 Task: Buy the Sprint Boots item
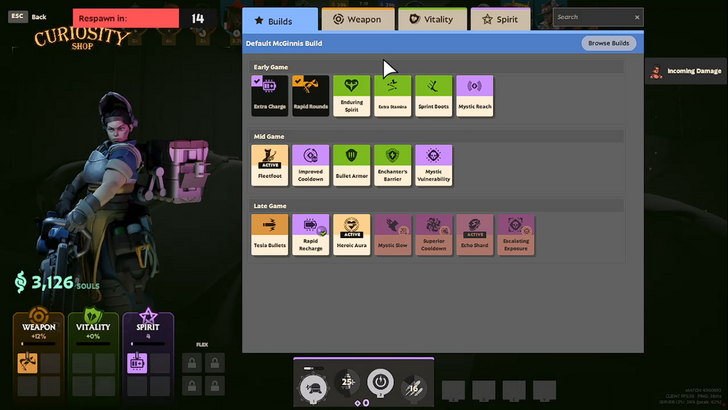click(433, 95)
